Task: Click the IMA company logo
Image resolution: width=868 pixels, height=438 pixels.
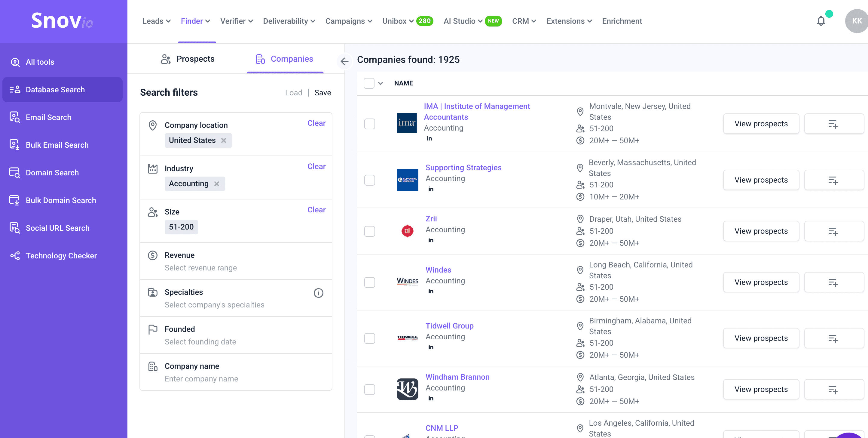Action: click(407, 123)
